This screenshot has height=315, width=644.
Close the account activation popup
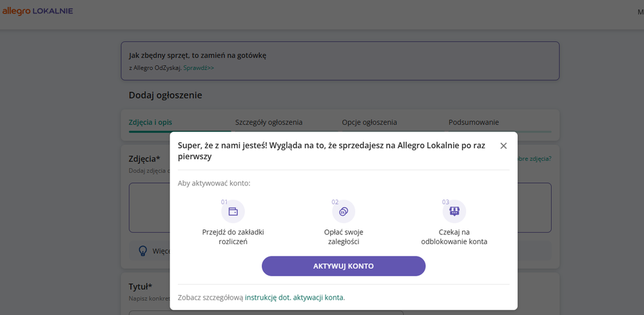[x=503, y=146]
